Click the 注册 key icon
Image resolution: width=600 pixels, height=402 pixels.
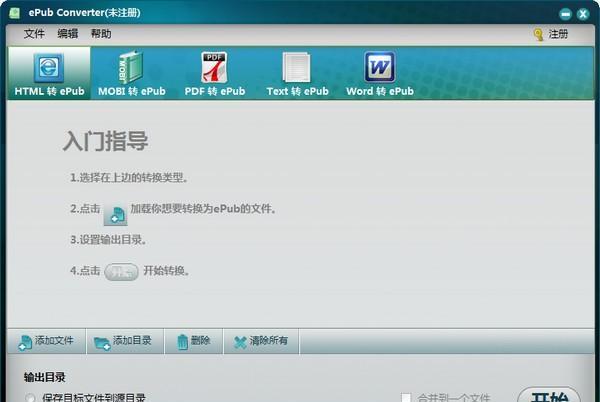point(538,34)
